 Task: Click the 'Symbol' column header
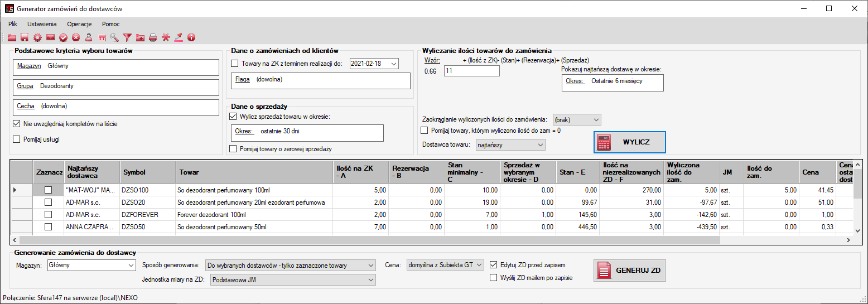point(148,172)
